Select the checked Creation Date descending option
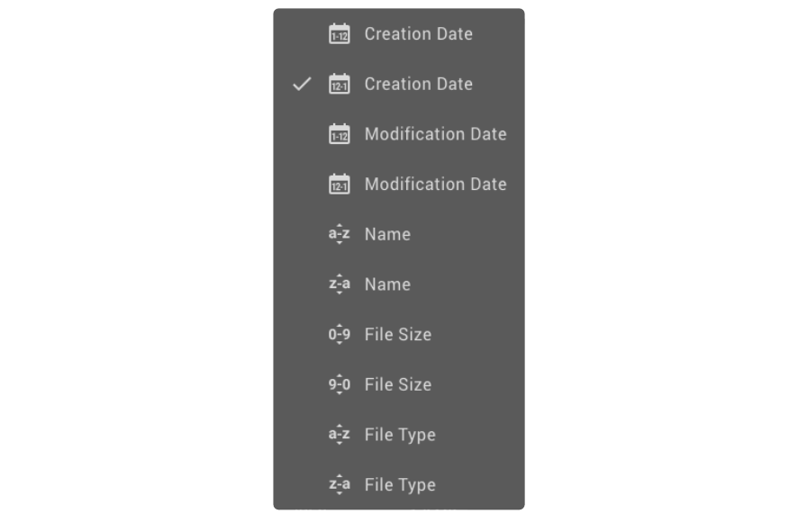This screenshot has height=532, width=798. (418, 85)
